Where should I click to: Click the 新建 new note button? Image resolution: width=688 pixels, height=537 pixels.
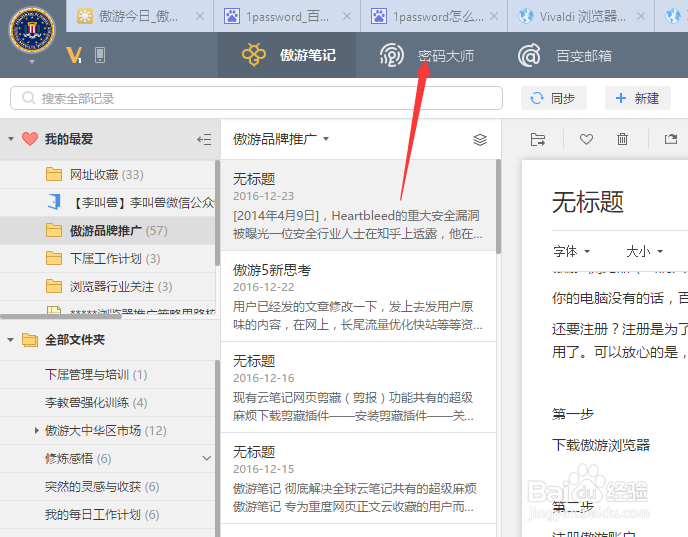[638, 98]
